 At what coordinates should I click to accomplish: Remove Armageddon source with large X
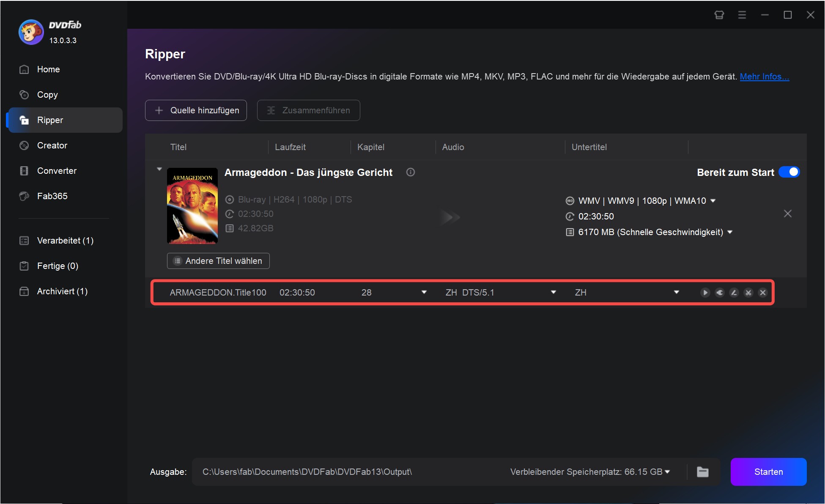(x=787, y=214)
